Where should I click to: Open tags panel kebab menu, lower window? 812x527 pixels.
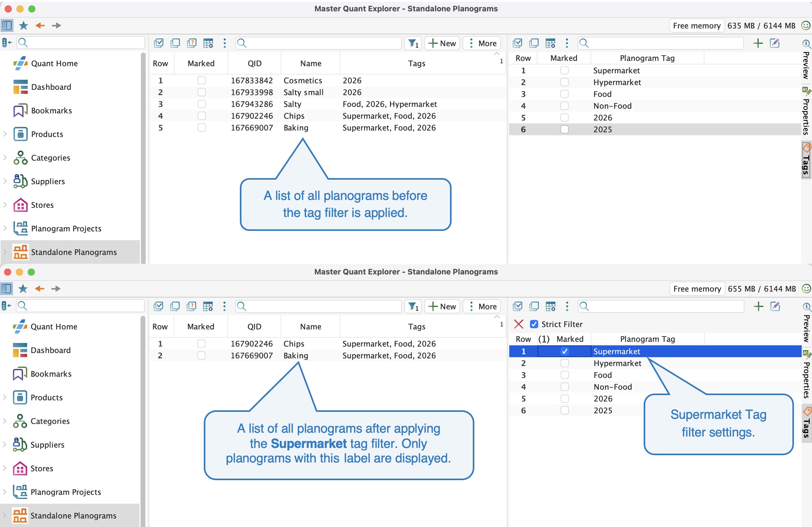[567, 306]
